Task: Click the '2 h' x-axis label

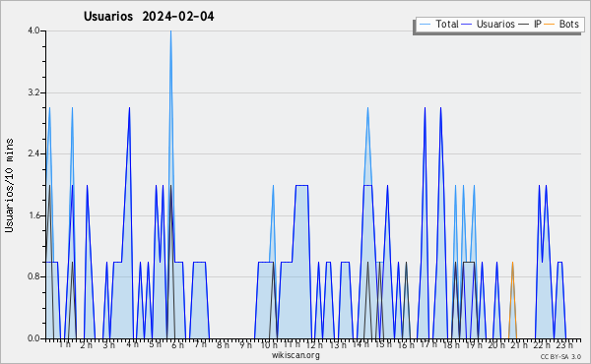Action: [87, 345]
